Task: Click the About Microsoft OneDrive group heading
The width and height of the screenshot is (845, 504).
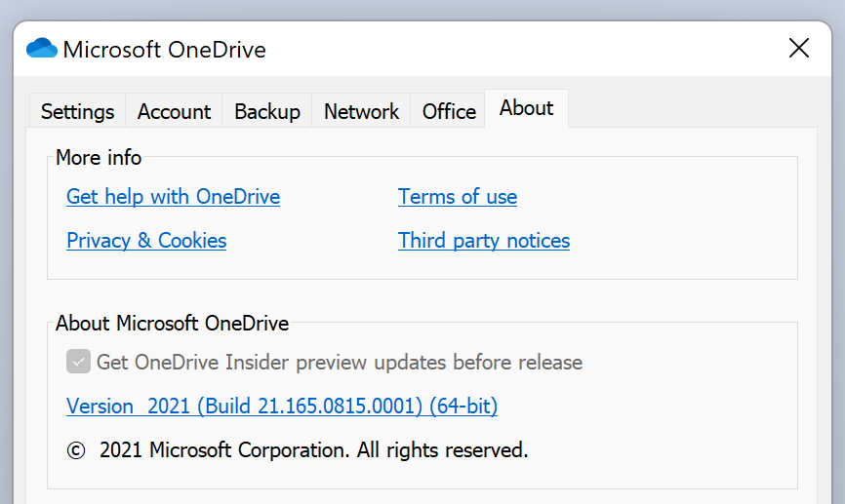Action: (x=173, y=323)
